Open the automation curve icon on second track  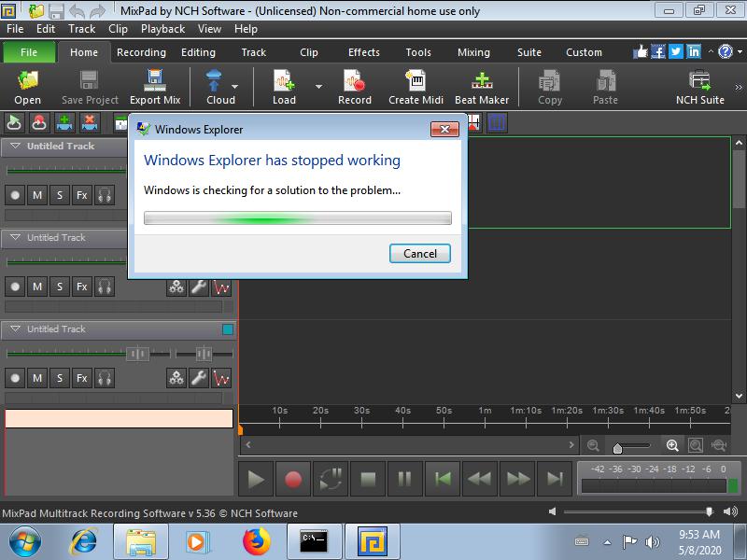click(x=221, y=287)
